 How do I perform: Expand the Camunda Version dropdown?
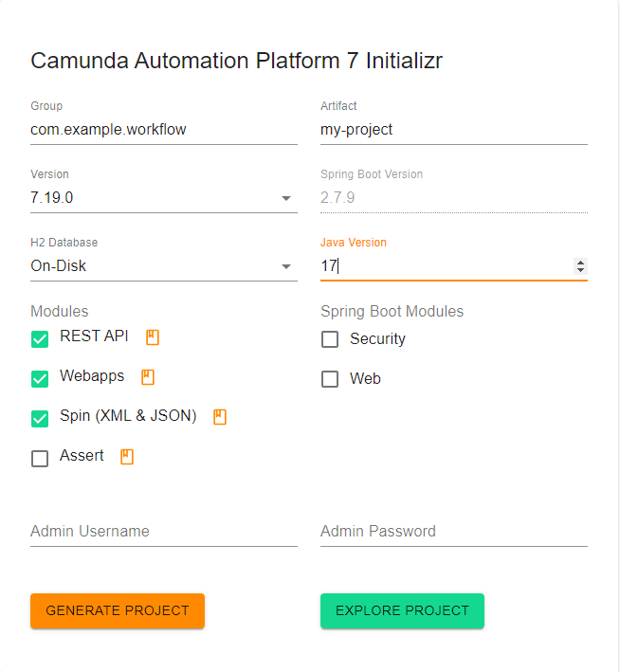coord(285,198)
